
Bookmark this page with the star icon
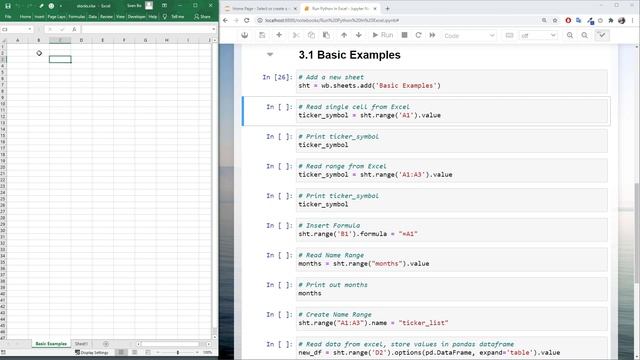pyautogui.click(x=555, y=20)
